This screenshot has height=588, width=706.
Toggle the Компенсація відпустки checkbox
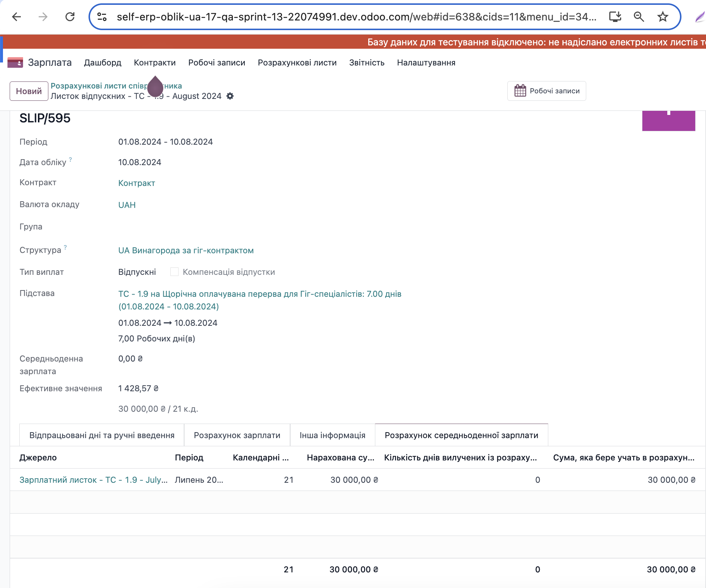pyautogui.click(x=174, y=272)
